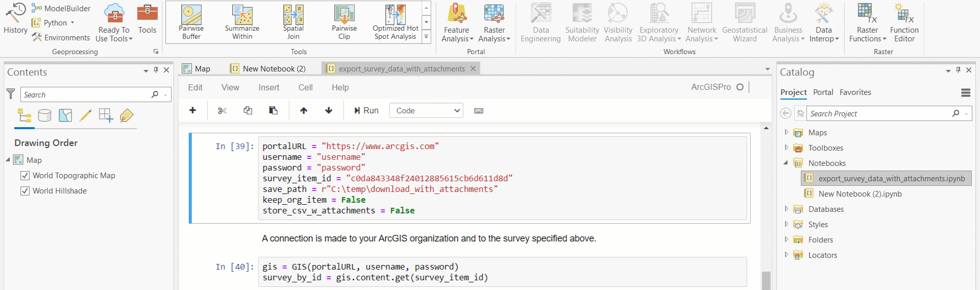
Task: Toggle World Topographic Map layer visibility
Action: tap(24, 176)
